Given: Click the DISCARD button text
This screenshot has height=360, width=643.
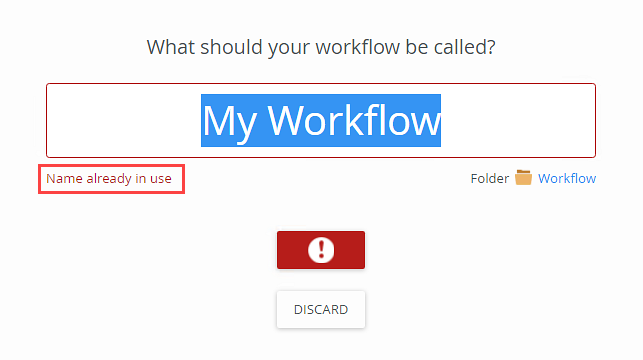Looking at the screenshot, I should click(321, 310).
